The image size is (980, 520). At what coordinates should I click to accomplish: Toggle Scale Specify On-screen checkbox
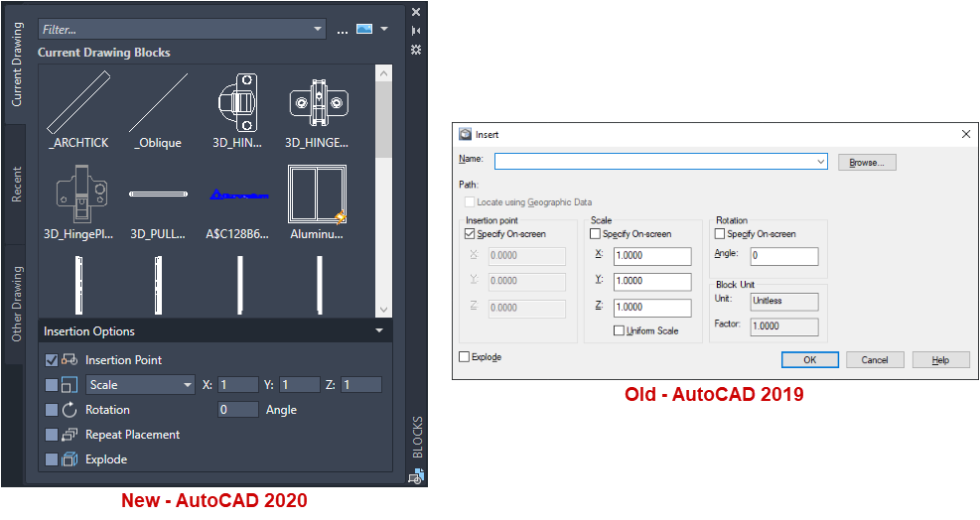click(x=595, y=234)
